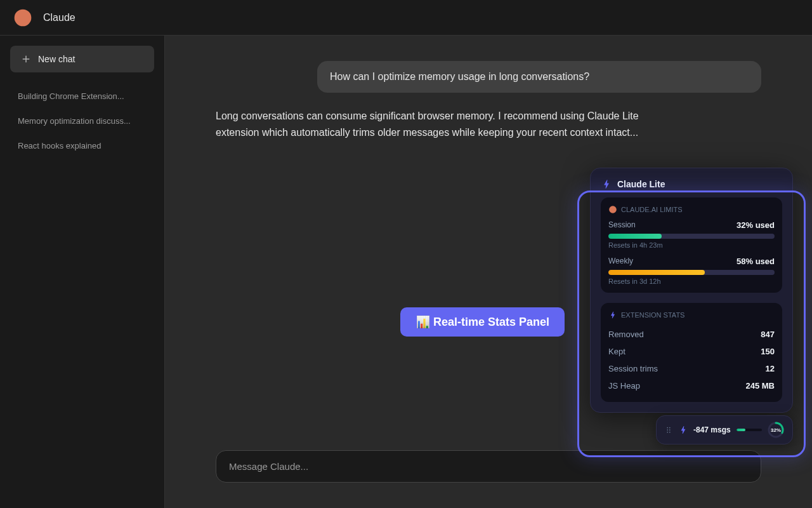Open the Building Chrome Extension chat

[71, 97]
